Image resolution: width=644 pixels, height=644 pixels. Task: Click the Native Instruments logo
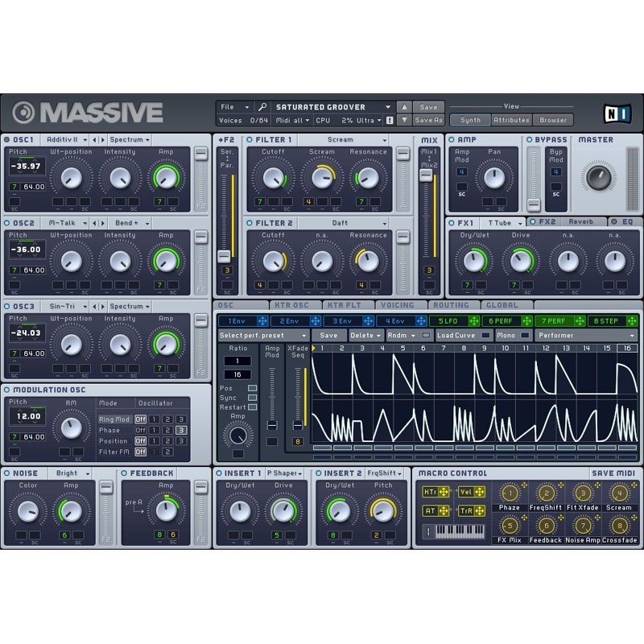tap(617, 113)
